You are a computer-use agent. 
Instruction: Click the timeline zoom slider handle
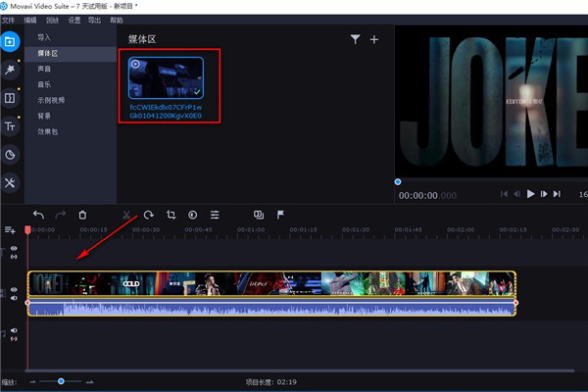[x=62, y=380]
